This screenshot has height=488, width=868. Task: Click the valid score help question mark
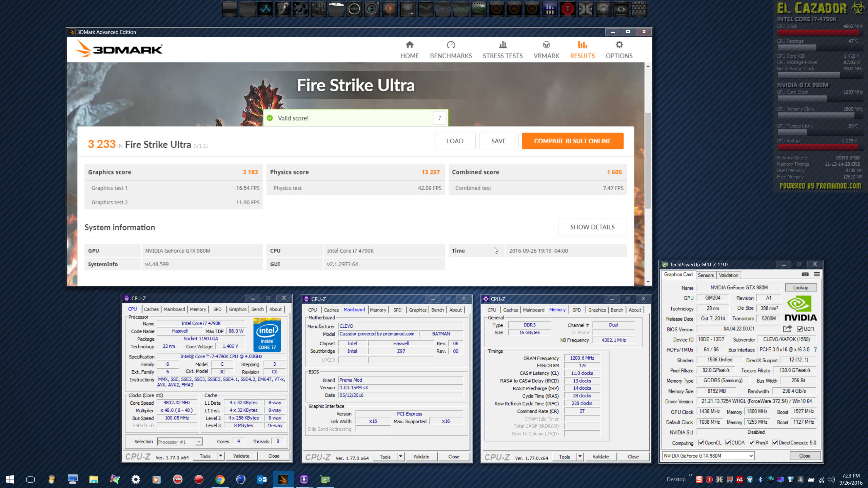coord(440,118)
